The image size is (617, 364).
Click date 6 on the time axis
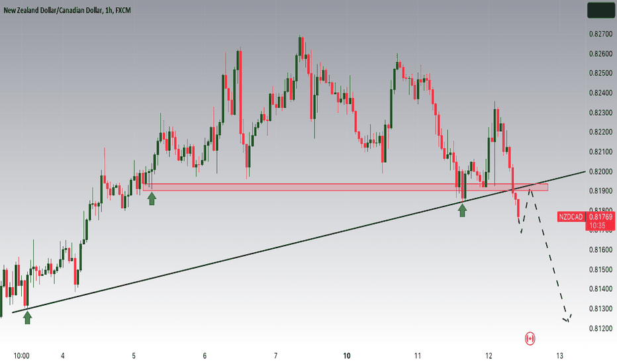205,356
